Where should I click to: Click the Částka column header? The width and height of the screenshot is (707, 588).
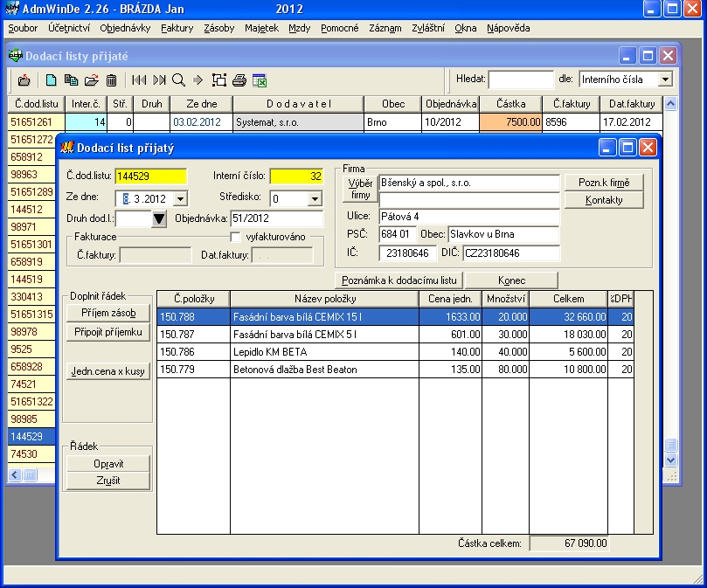pos(511,104)
